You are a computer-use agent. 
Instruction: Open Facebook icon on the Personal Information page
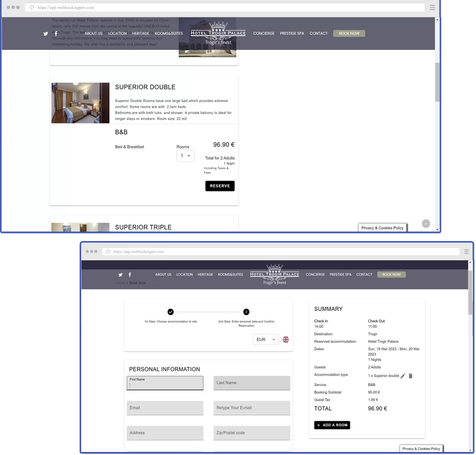click(130, 275)
